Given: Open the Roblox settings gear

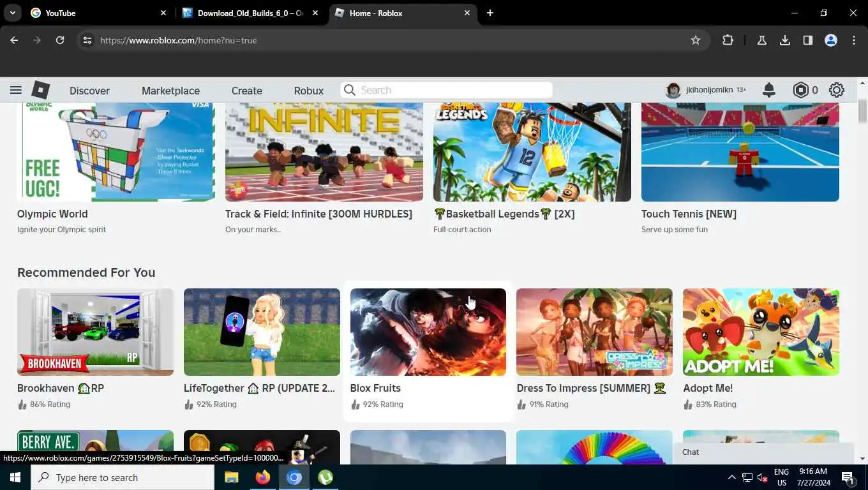Looking at the screenshot, I should coord(836,90).
